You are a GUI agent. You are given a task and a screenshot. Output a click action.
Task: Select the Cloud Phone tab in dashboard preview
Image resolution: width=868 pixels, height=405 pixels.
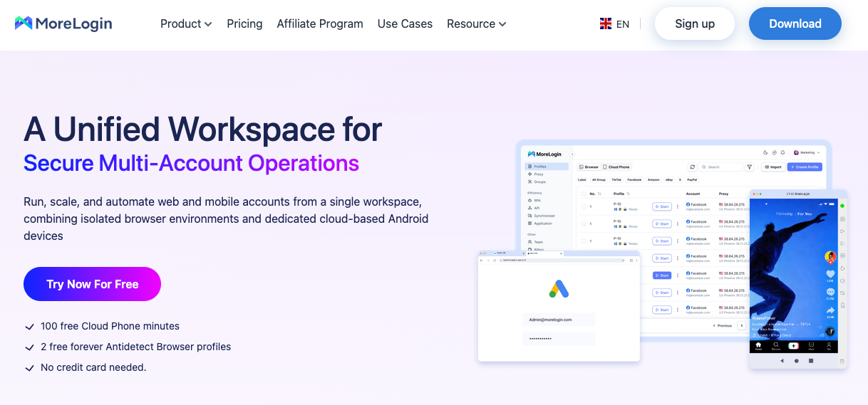pos(616,167)
